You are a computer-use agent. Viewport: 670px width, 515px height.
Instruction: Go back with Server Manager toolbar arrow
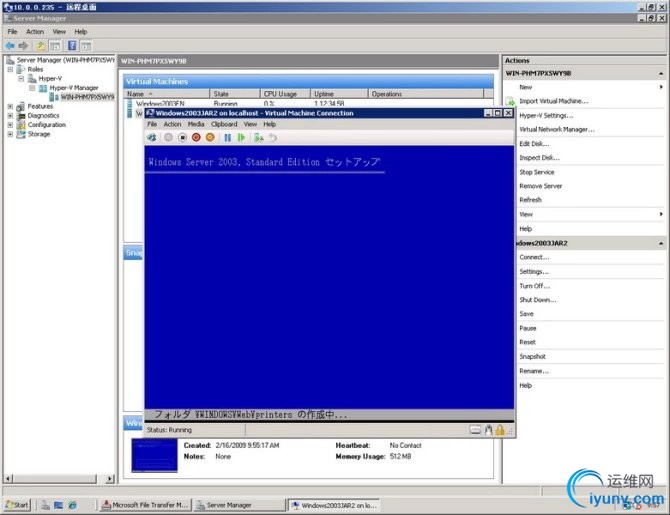click(10, 46)
